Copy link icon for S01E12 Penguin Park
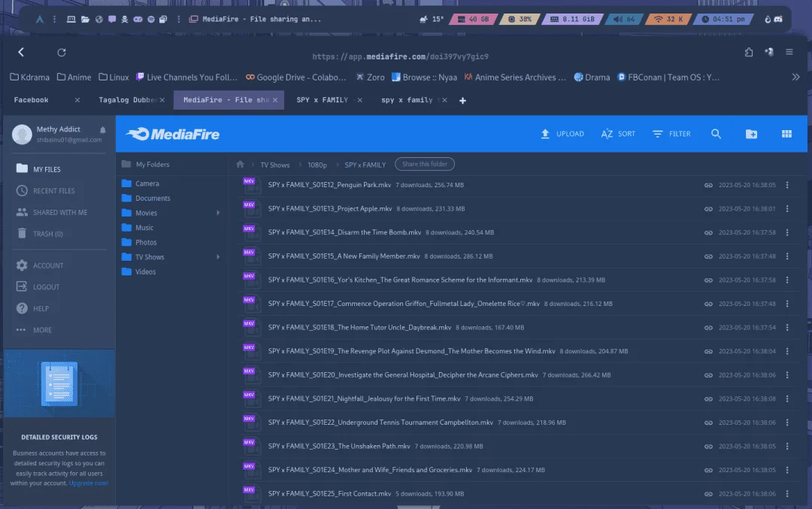 click(x=708, y=186)
